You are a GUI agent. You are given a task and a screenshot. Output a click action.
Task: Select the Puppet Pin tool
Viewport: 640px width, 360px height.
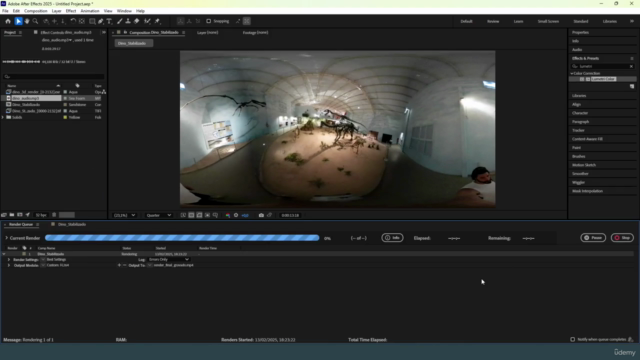coord(158,21)
